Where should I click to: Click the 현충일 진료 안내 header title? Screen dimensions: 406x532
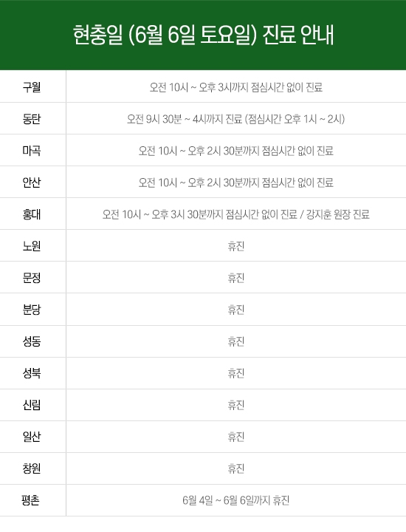coord(203,35)
